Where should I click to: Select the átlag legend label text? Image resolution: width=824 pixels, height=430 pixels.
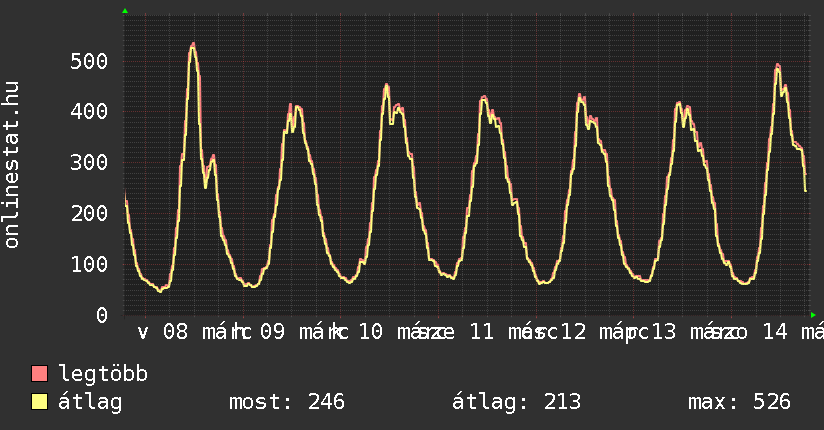[x=90, y=402]
